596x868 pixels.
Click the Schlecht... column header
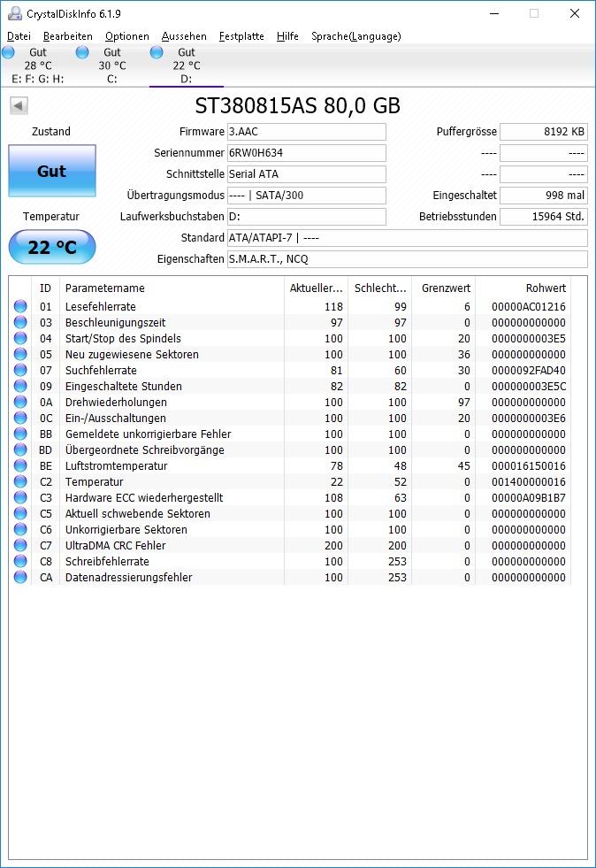point(379,288)
